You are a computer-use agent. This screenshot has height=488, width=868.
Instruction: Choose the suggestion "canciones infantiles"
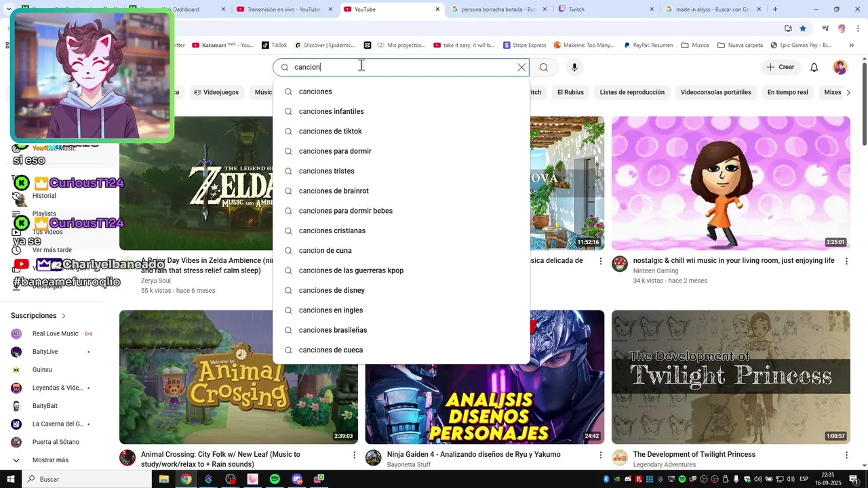(401, 111)
